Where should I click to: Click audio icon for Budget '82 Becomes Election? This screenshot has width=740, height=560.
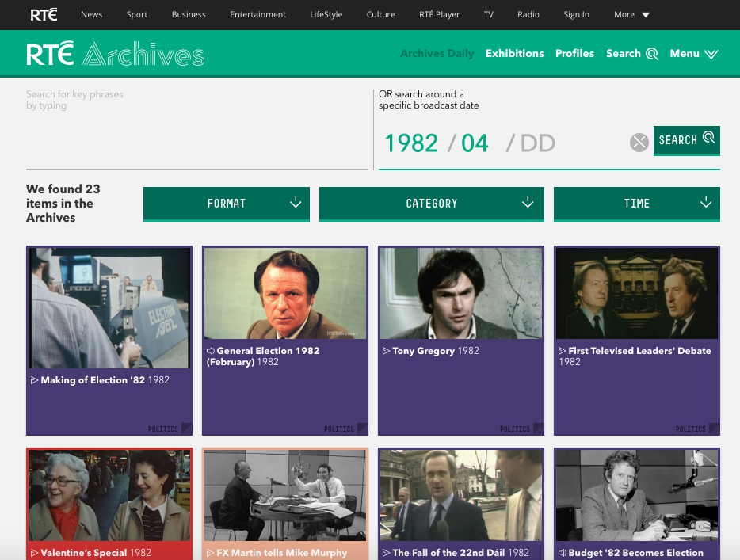562,553
